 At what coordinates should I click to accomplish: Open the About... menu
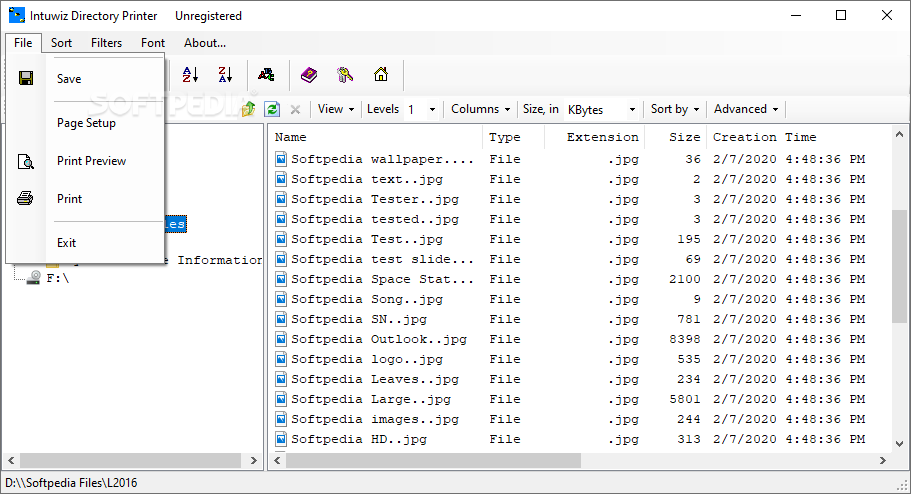205,43
